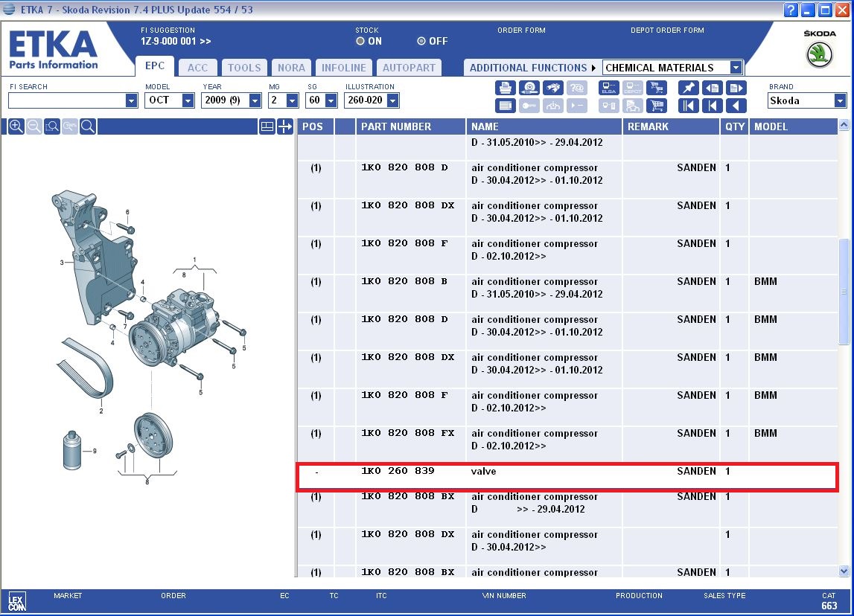Click the pushpin icon
The width and height of the screenshot is (854, 616).
tap(689, 88)
